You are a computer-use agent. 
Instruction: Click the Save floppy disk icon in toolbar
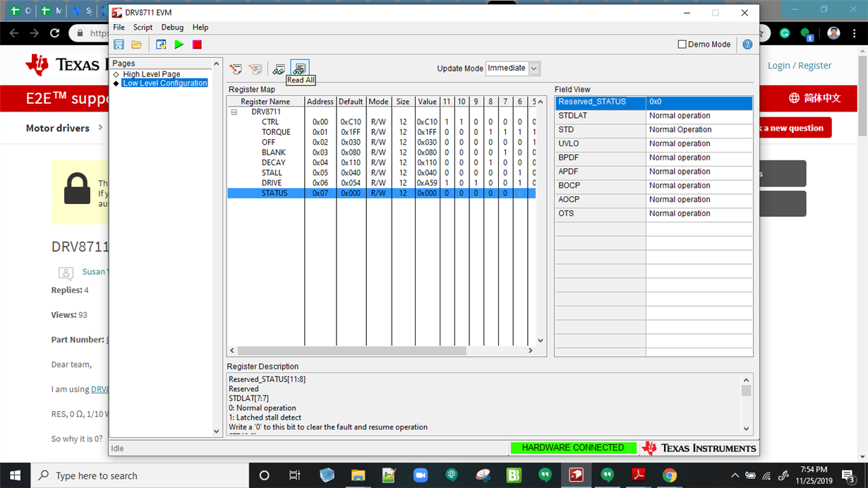point(119,44)
